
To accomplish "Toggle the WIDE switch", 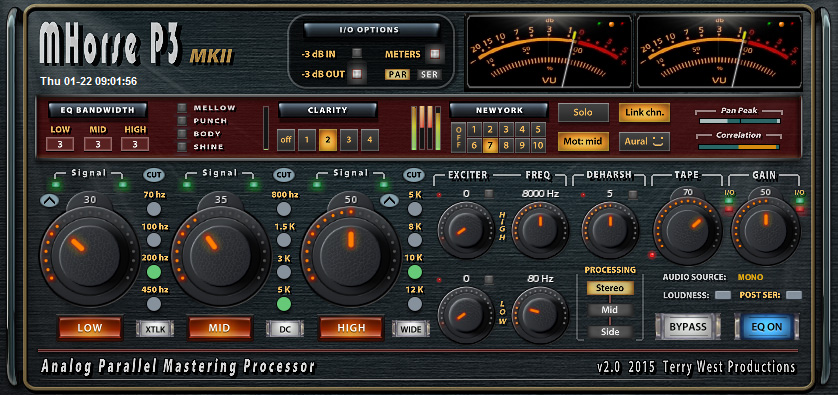I will [x=411, y=329].
